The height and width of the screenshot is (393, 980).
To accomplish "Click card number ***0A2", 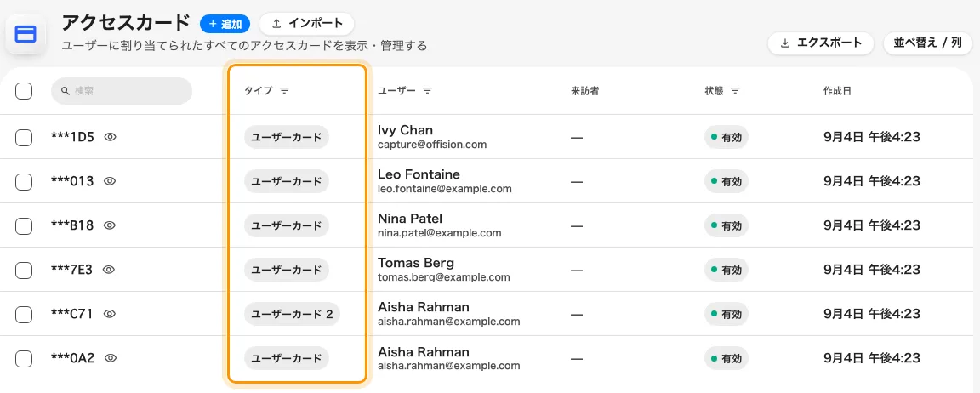I will click(73, 359).
